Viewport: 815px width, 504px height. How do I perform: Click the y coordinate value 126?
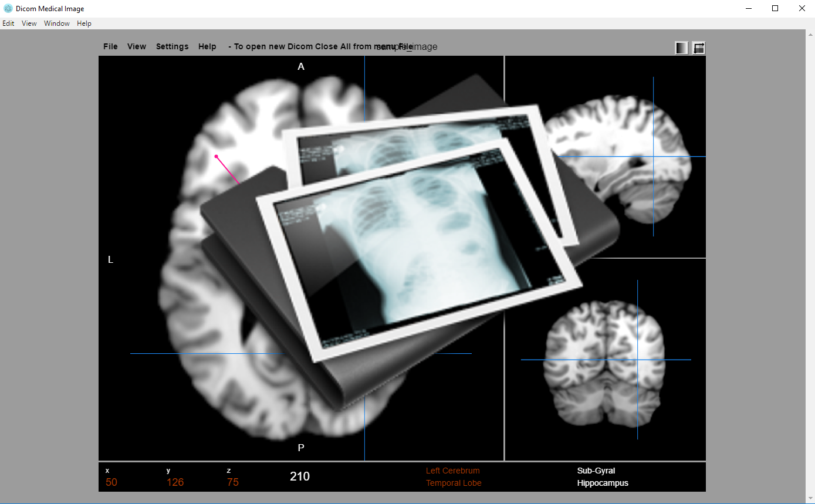pyautogui.click(x=175, y=482)
